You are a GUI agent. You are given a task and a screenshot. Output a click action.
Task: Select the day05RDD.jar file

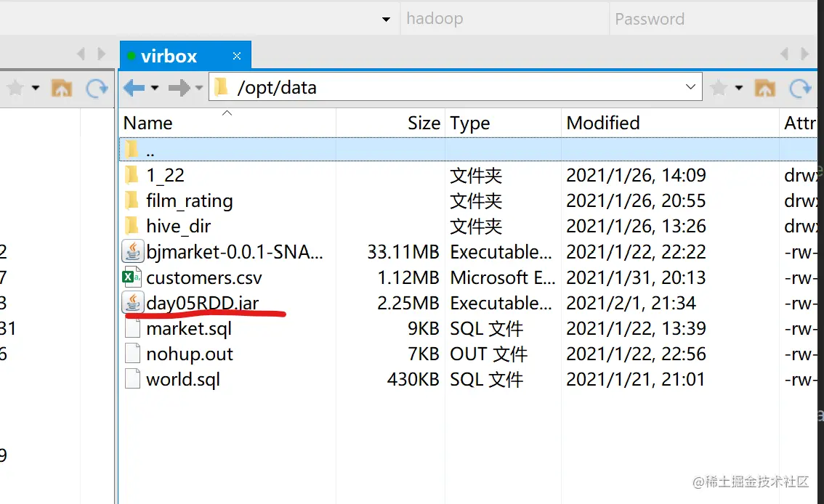(202, 303)
